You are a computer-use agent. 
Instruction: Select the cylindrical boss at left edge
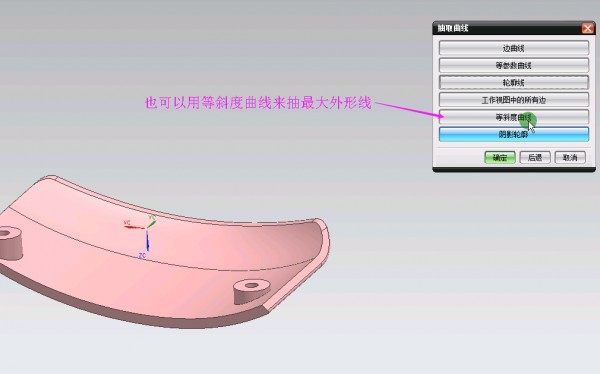click(10, 243)
